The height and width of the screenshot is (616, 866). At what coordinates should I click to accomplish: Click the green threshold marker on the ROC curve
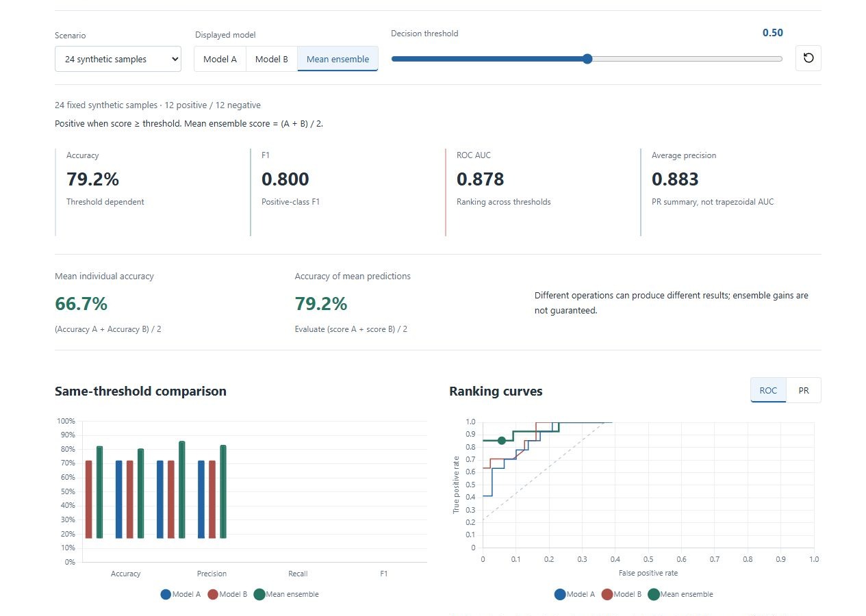(x=502, y=440)
